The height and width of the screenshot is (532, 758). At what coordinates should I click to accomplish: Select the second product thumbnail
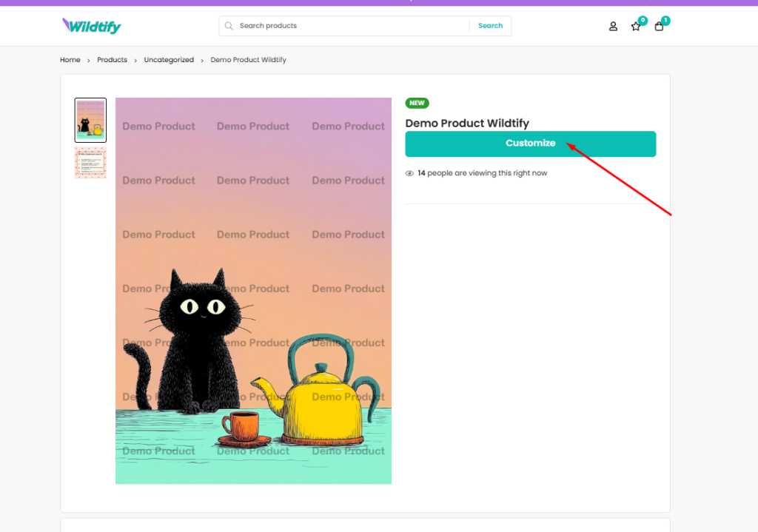click(90, 163)
